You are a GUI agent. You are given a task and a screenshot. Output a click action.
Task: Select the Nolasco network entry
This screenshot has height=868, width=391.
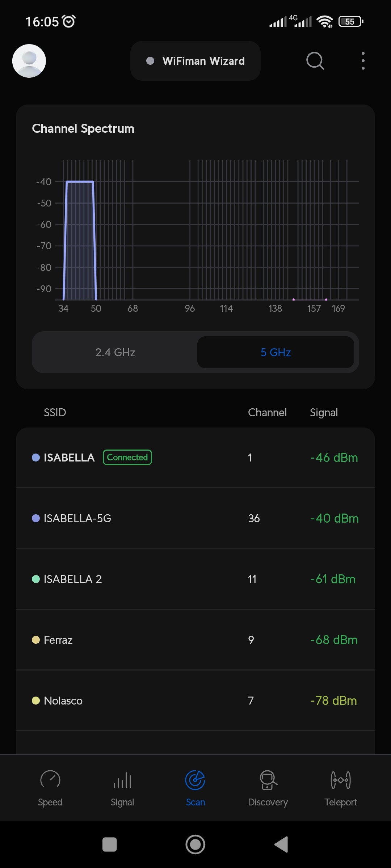(195, 701)
